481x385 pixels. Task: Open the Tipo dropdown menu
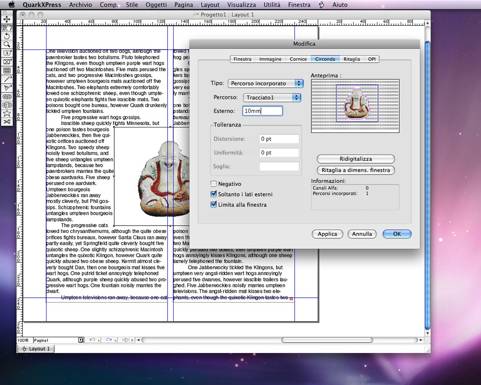265,83
